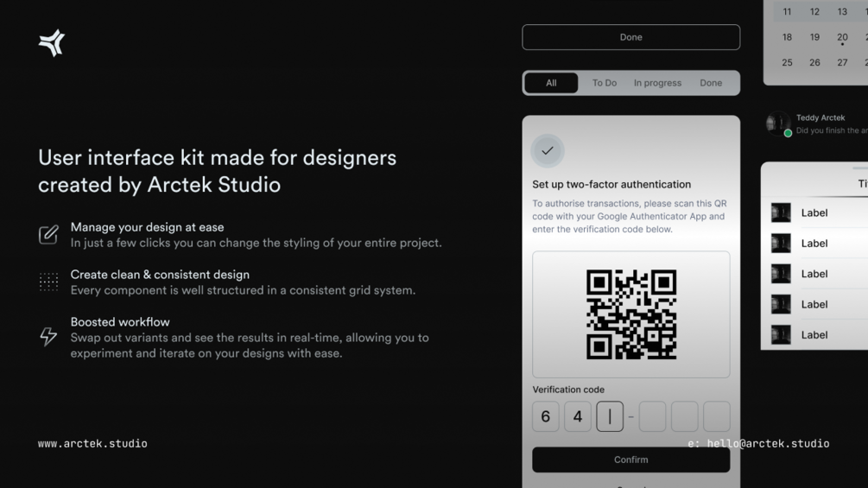Screen dimensions: 868x488
Task: Select day 12 in the calendar
Action: point(814,11)
